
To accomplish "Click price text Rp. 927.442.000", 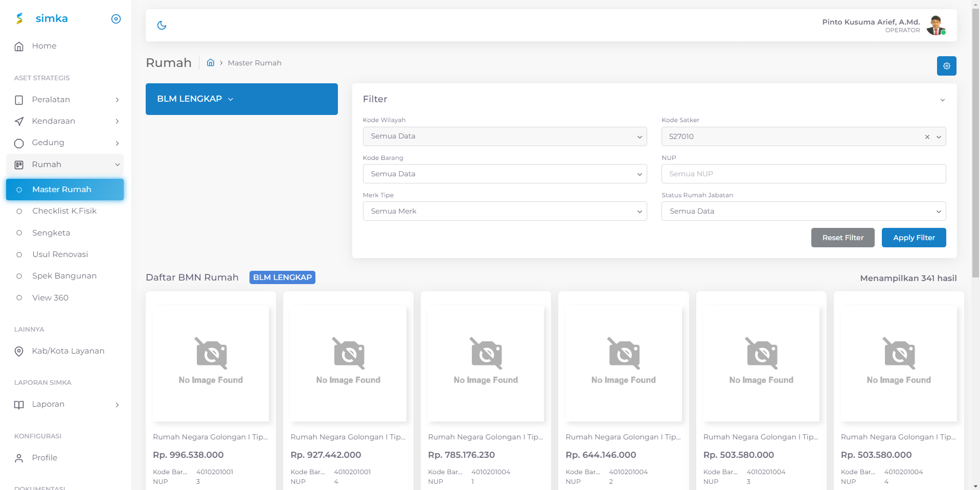I will pos(326,455).
